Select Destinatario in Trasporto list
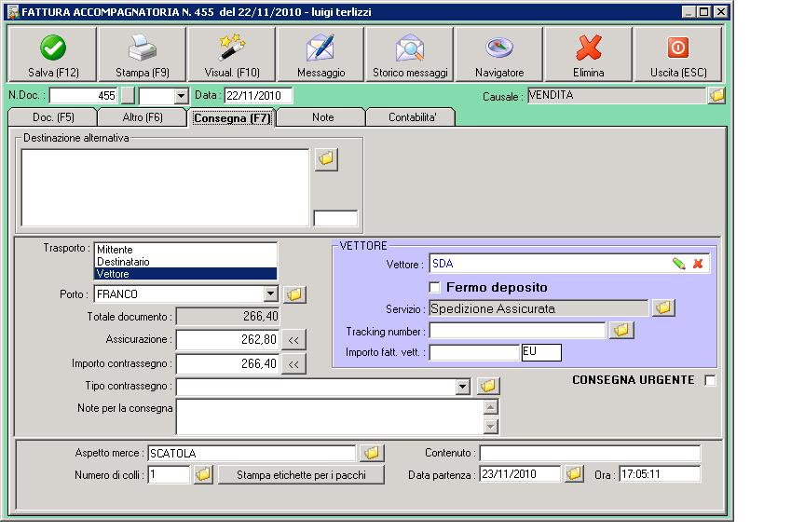This screenshot has height=532, width=791. tap(185, 262)
